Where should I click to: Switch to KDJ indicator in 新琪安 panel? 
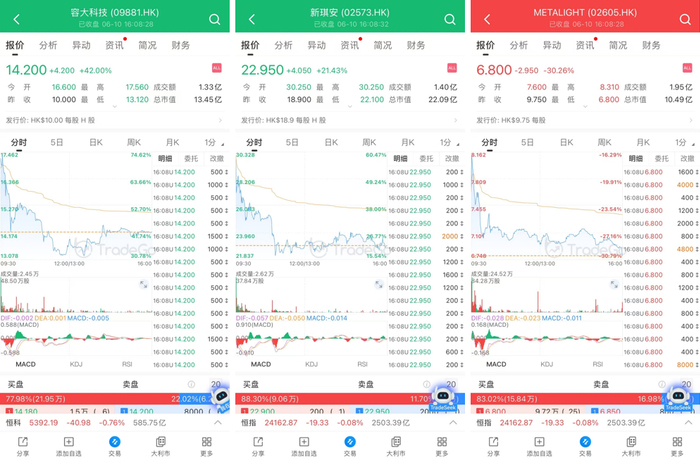(312, 364)
